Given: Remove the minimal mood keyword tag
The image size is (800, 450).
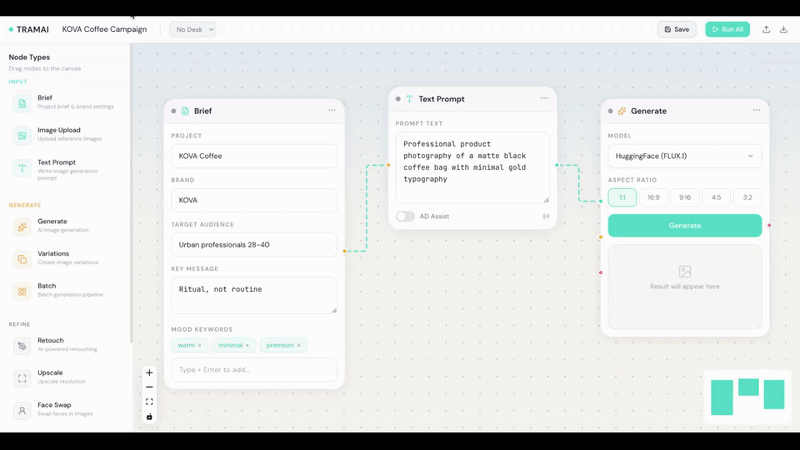Looking at the screenshot, I should (x=247, y=345).
